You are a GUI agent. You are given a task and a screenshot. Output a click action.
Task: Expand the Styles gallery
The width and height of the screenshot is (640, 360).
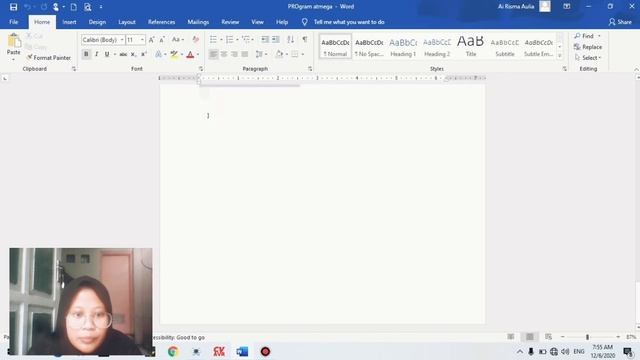[560, 56]
